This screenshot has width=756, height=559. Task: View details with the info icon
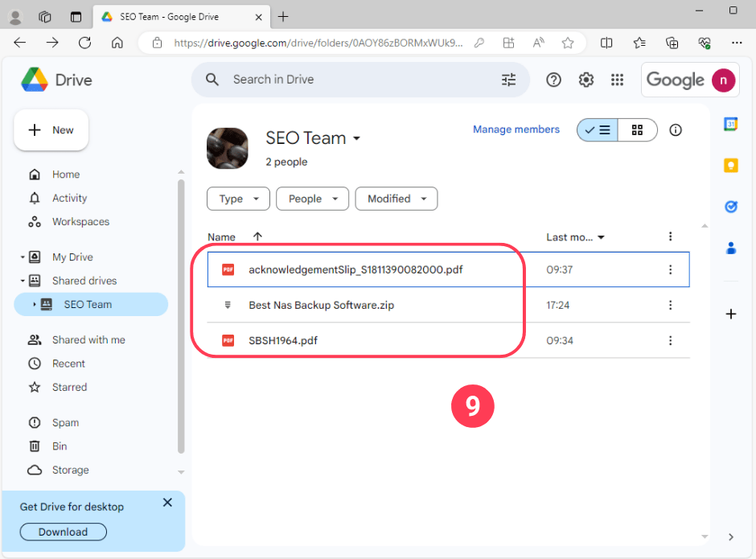676,129
